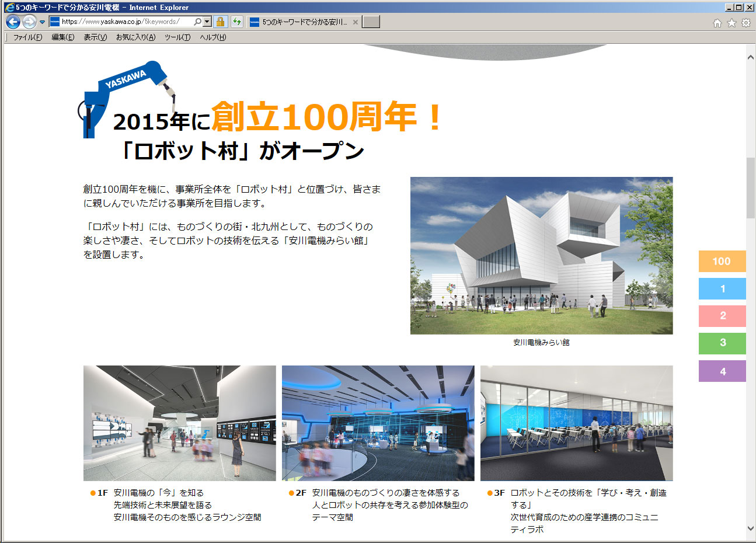Click the orange 100 side navigation button

coord(722,261)
